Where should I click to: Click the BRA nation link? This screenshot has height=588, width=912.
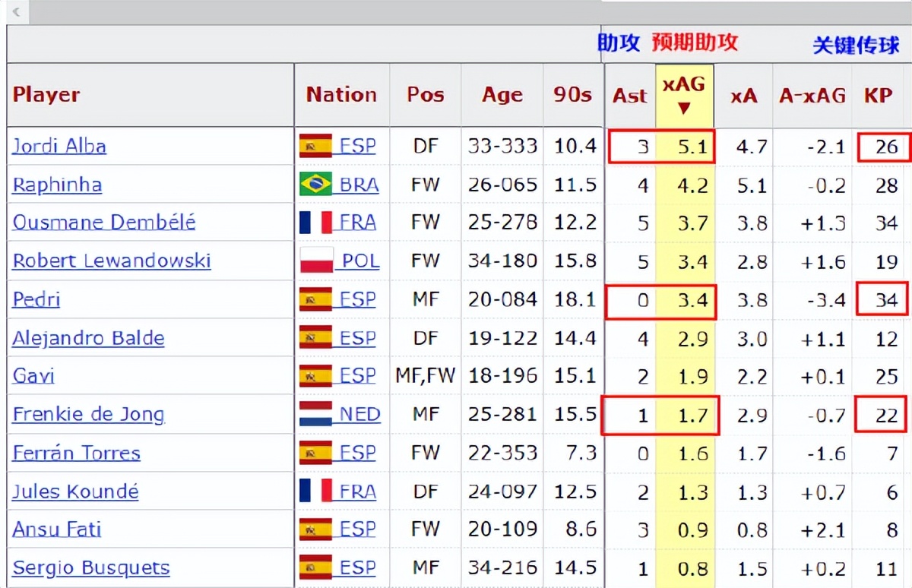[x=359, y=185]
